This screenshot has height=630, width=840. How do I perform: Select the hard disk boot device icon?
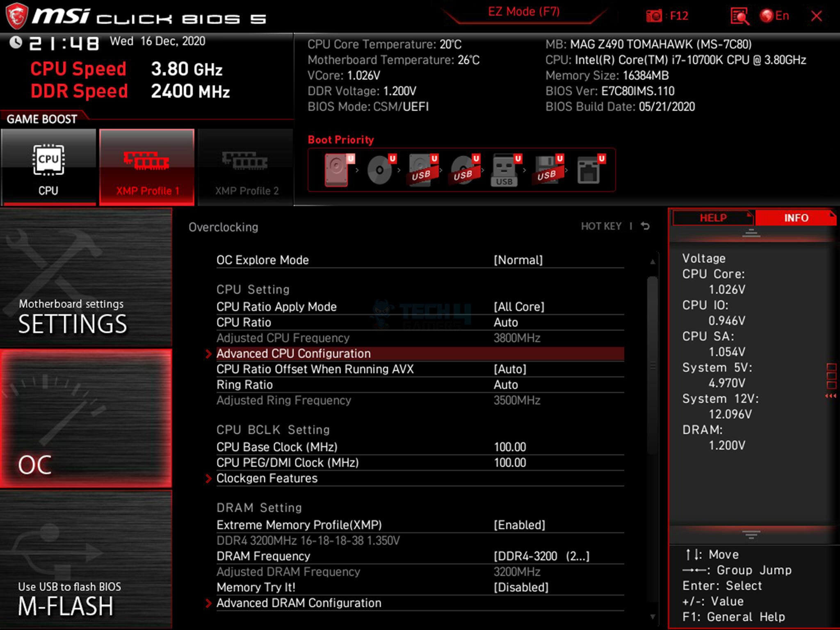point(339,170)
